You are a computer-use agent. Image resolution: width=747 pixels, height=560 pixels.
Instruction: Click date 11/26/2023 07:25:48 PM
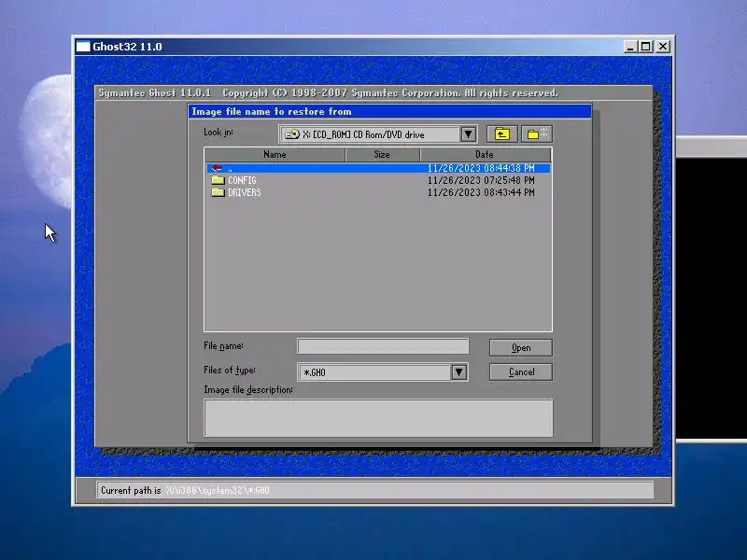[x=481, y=180]
